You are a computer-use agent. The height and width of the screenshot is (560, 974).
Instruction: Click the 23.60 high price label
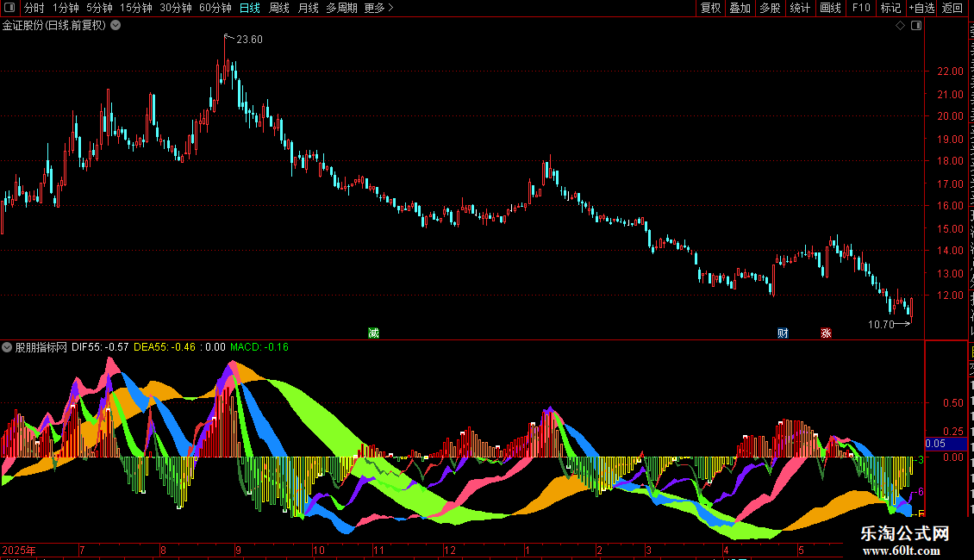[249, 40]
